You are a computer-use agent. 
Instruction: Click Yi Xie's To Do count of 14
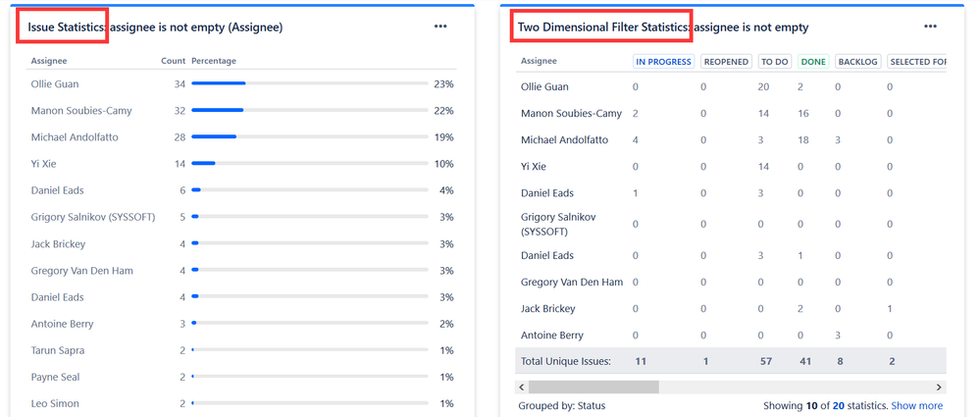tap(763, 167)
